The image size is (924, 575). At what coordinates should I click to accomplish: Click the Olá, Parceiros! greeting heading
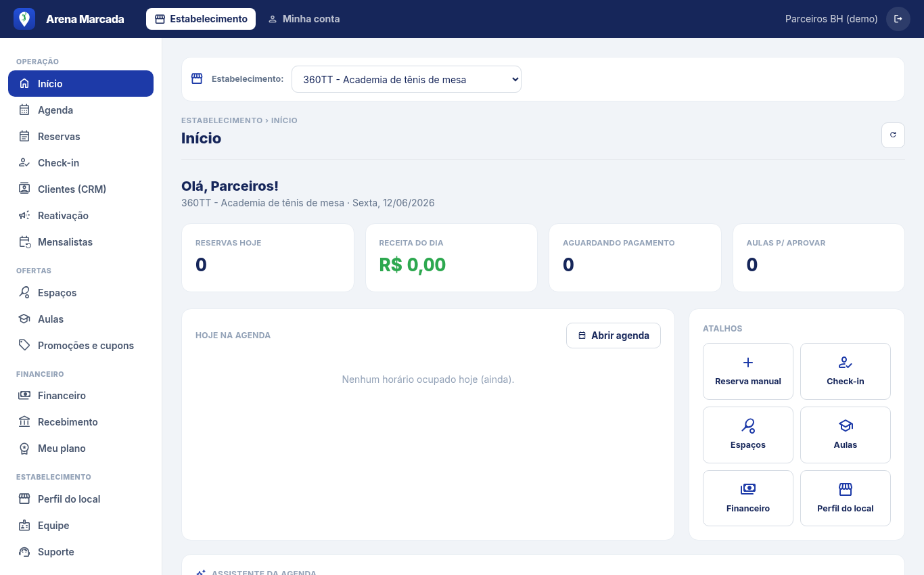[x=230, y=186]
